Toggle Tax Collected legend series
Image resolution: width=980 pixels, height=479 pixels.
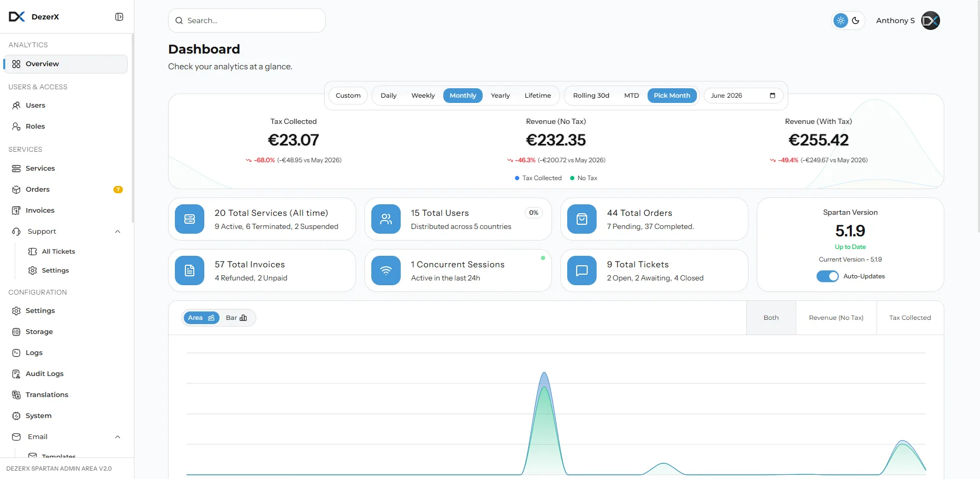[x=538, y=178]
